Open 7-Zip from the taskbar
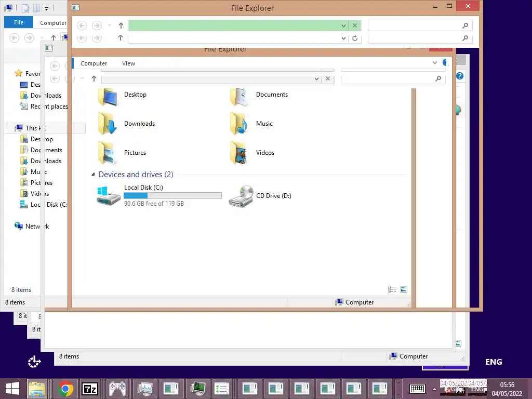This screenshot has width=532, height=399. (90, 389)
